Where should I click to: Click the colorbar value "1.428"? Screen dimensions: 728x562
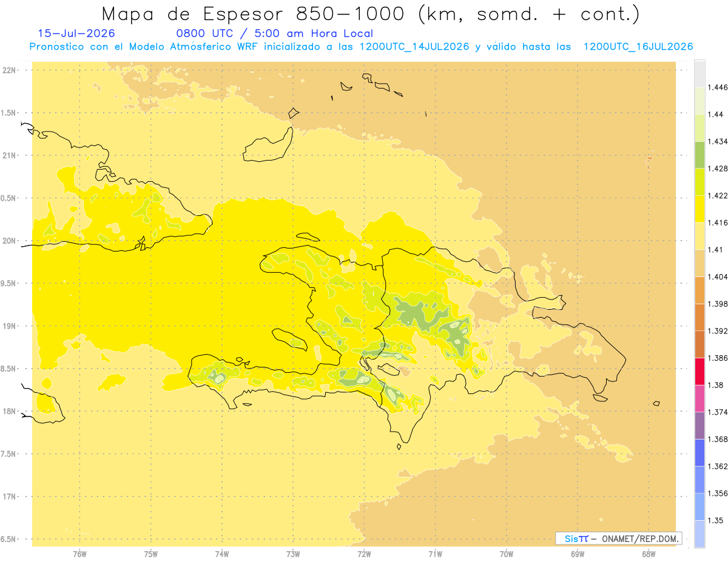click(718, 169)
